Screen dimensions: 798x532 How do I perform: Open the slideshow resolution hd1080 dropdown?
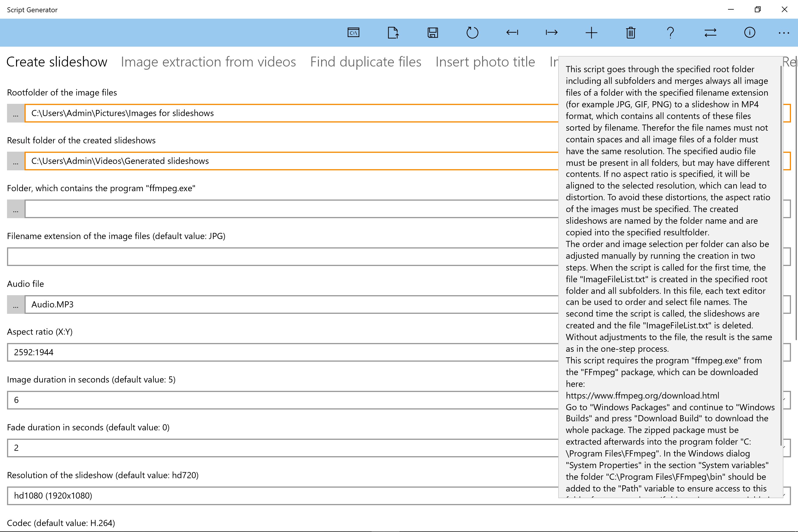[282, 496]
